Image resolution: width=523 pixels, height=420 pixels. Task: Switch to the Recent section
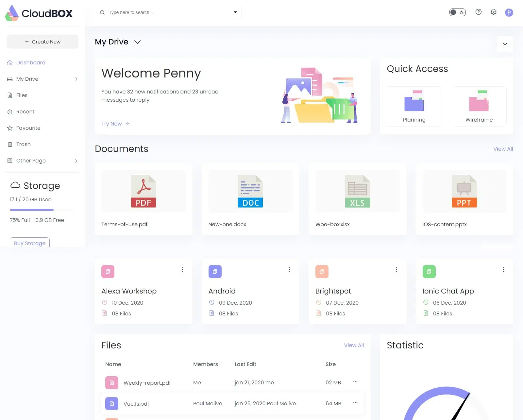[x=25, y=111]
